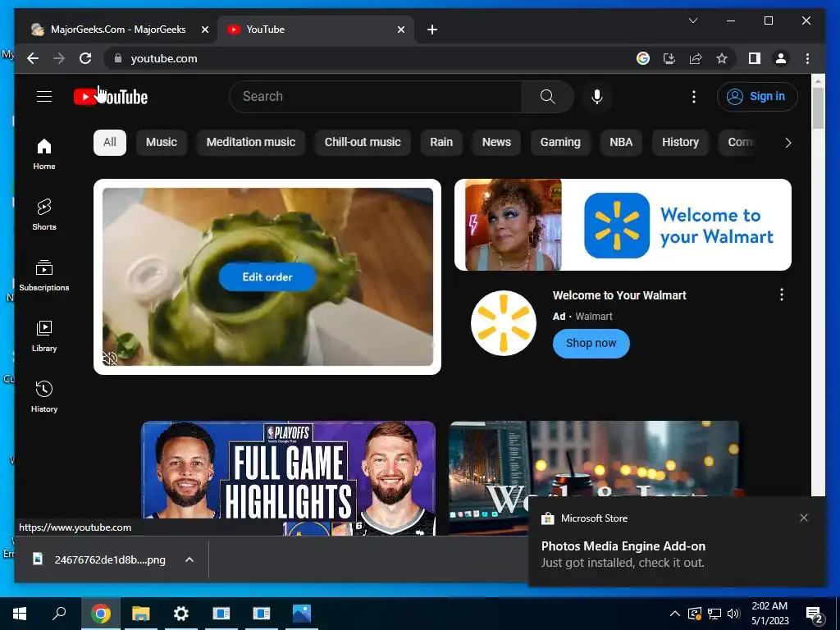Open Settings gear on taskbar
The height and width of the screenshot is (630, 840).
pyautogui.click(x=181, y=614)
